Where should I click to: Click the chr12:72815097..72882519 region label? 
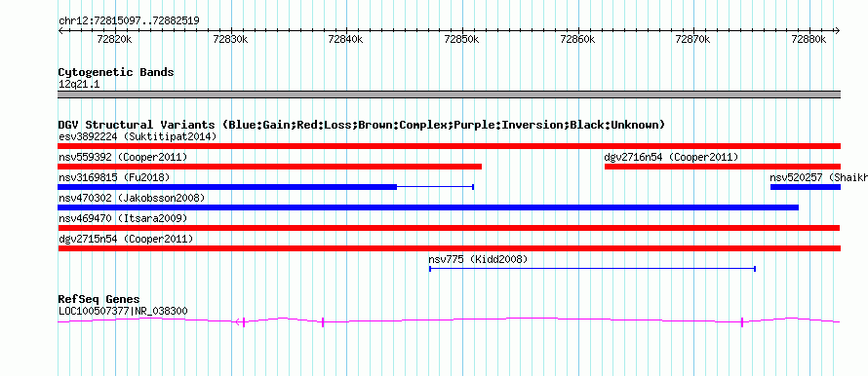click(x=129, y=21)
